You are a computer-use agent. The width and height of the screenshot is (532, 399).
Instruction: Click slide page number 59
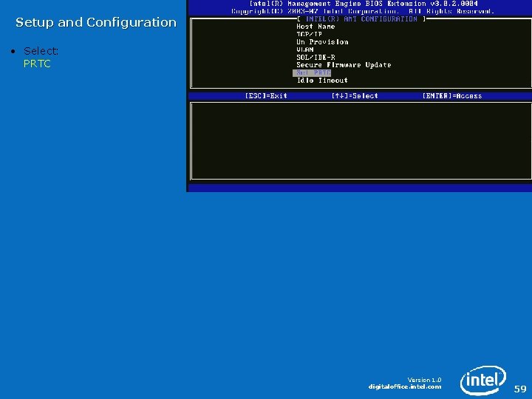tap(520, 389)
